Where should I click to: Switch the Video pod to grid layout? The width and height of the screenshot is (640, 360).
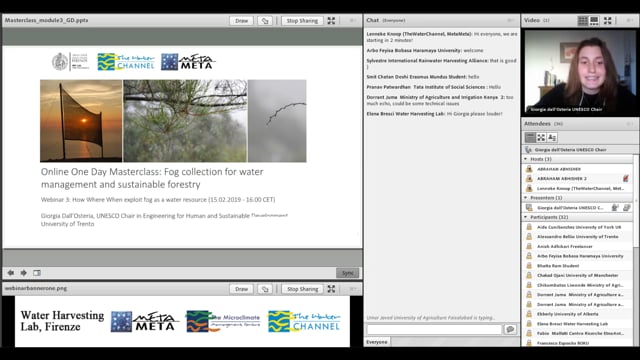point(583,20)
